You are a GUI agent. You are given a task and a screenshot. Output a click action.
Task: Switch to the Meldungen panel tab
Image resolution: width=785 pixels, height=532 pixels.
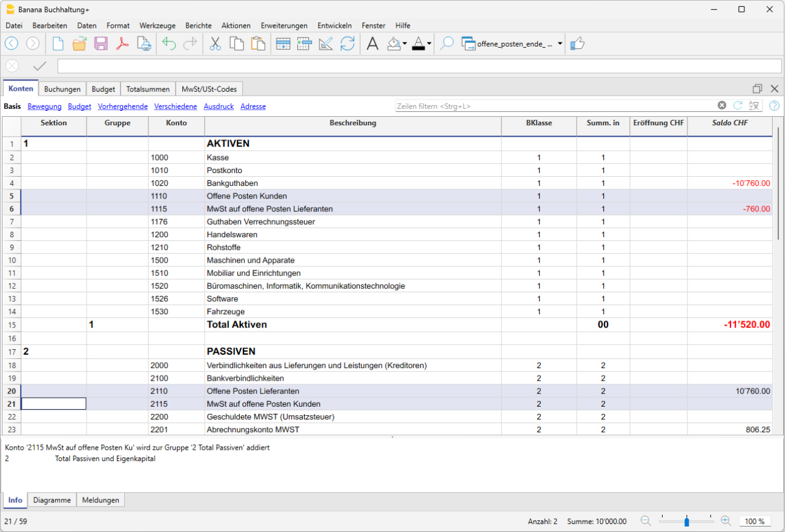[101, 500]
